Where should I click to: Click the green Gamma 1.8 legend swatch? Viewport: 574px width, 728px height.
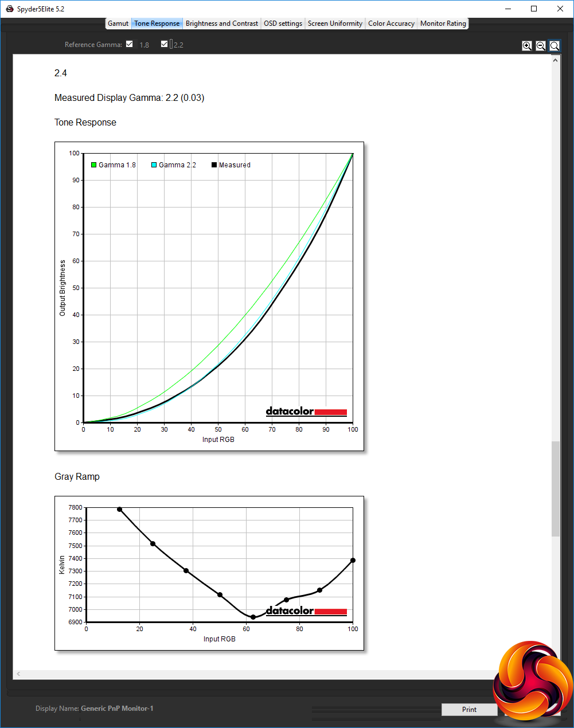[x=93, y=165]
